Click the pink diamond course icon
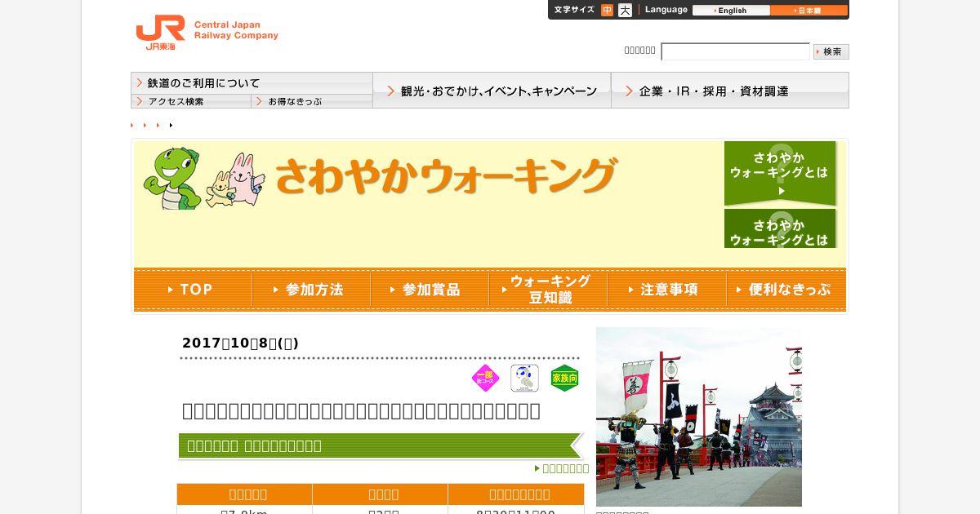The width and height of the screenshot is (980, 514). (485, 379)
